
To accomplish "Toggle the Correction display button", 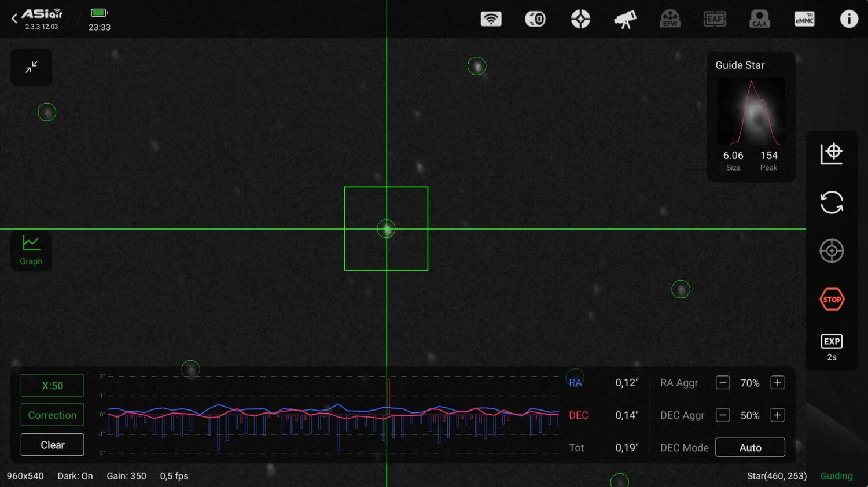I will coord(53,415).
